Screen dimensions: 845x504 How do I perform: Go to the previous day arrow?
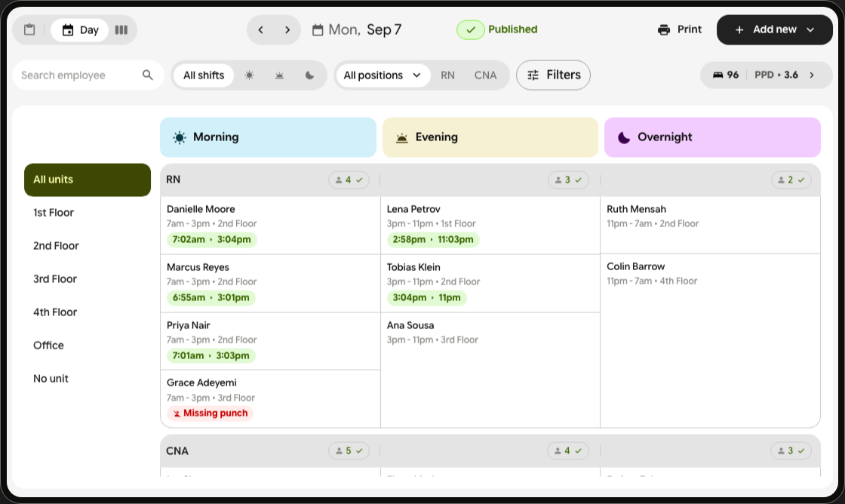pos(261,29)
